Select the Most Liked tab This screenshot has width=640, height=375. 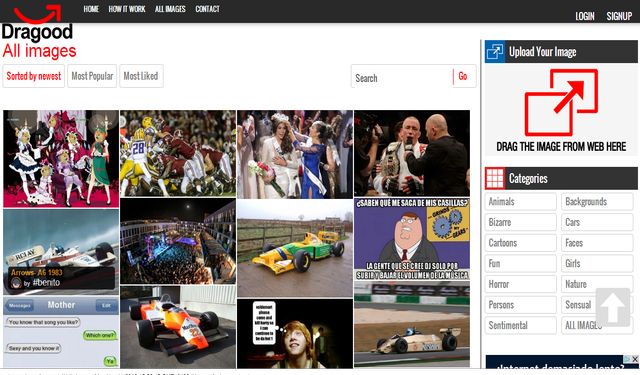point(141,76)
